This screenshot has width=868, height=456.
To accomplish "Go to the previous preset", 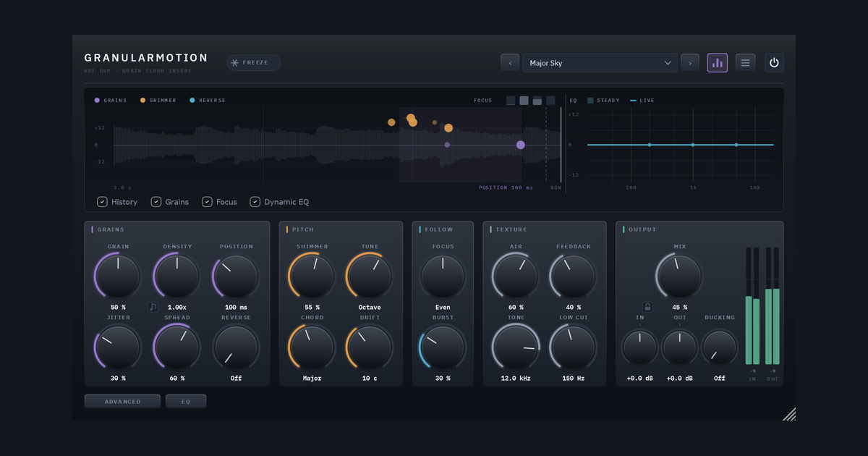I will point(510,63).
